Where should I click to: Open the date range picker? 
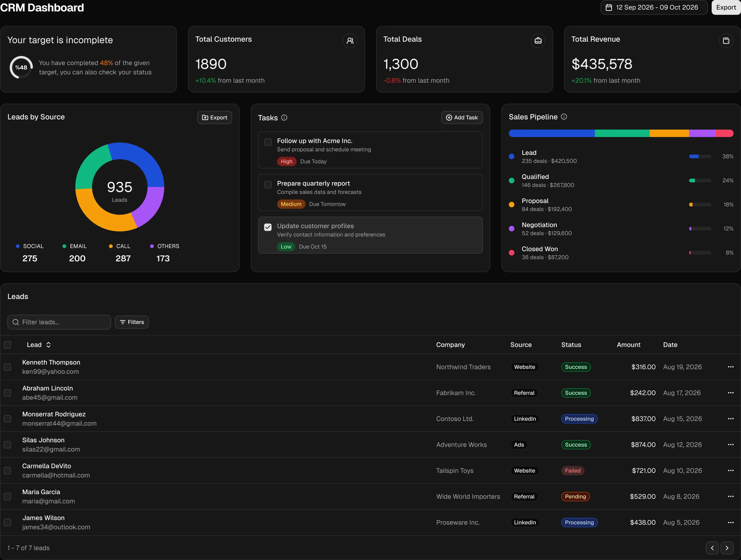[x=654, y=7]
